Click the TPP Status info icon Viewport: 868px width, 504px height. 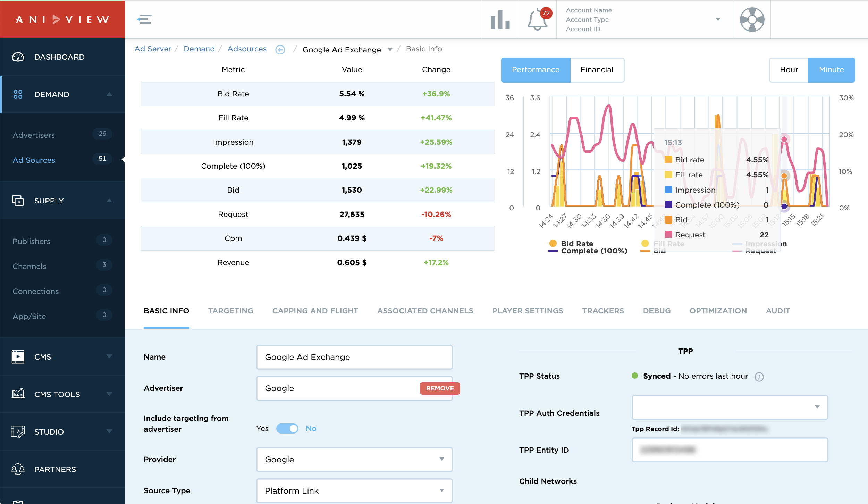759,377
